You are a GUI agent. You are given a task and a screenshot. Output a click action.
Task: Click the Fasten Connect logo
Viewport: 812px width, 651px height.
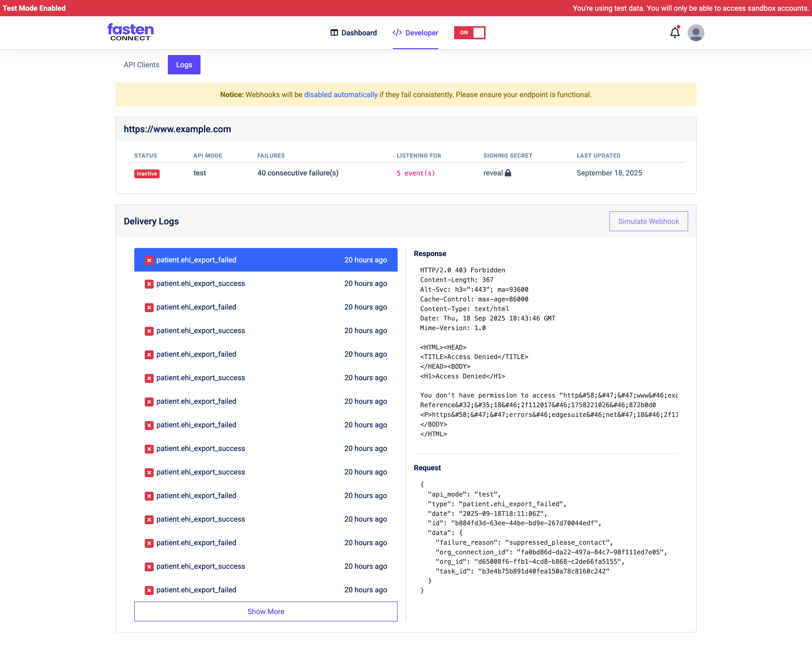(131, 32)
